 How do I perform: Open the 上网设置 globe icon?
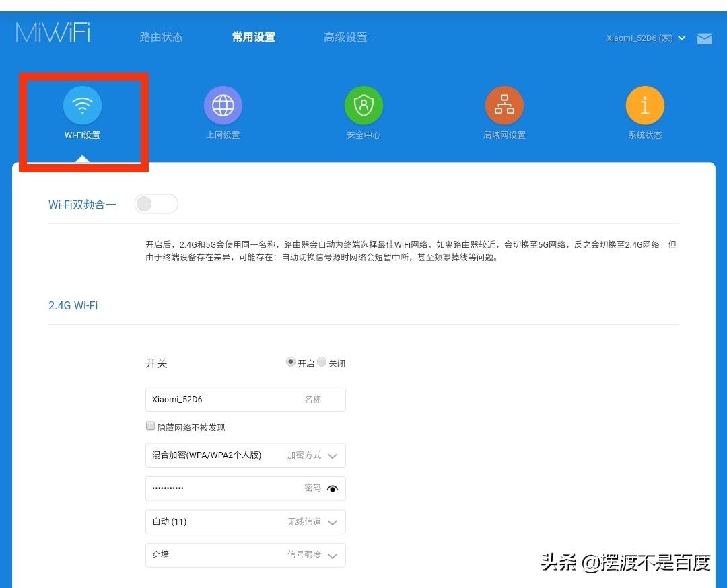coord(223,106)
